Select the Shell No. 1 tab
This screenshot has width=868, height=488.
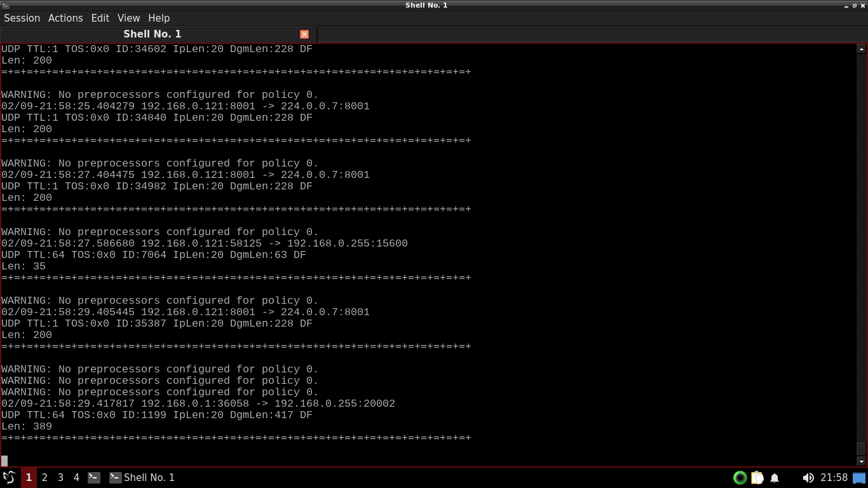153,34
